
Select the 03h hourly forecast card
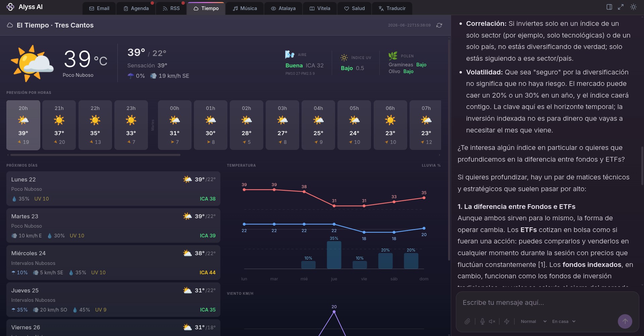click(282, 125)
